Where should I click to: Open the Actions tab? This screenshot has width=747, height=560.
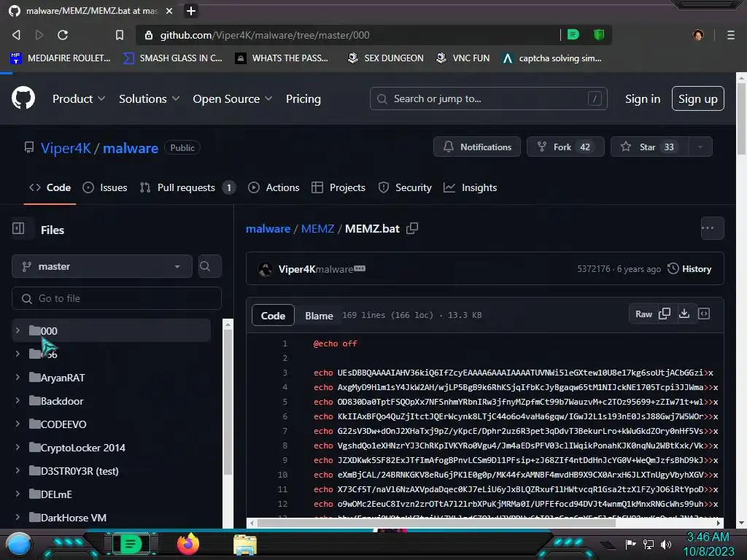coord(274,187)
